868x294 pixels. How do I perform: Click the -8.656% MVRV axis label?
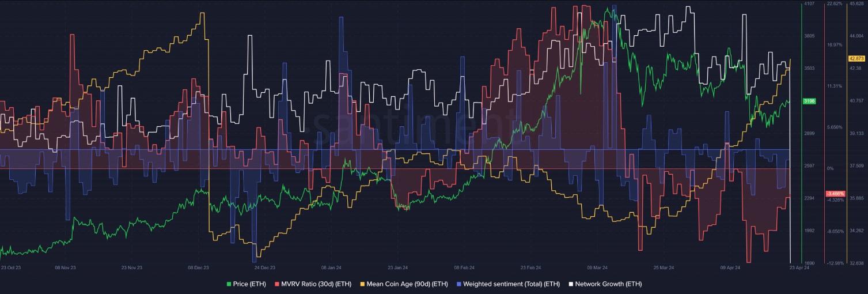click(835, 231)
